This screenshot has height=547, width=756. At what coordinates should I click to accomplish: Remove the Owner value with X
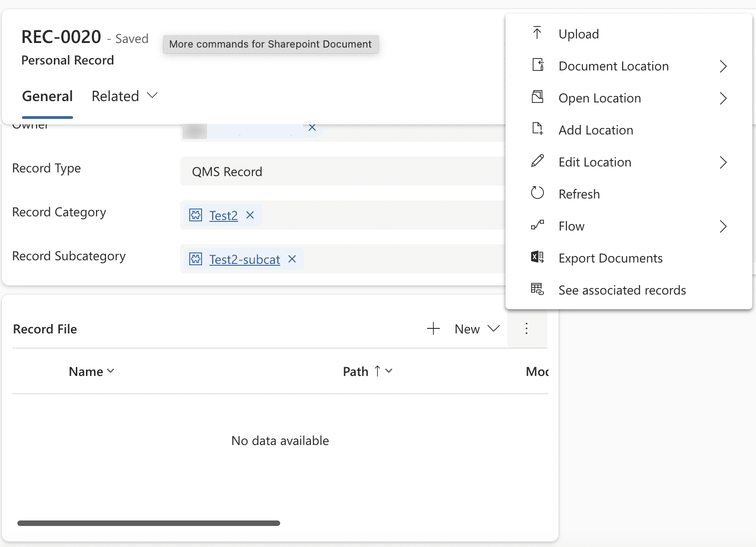(x=312, y=128)
